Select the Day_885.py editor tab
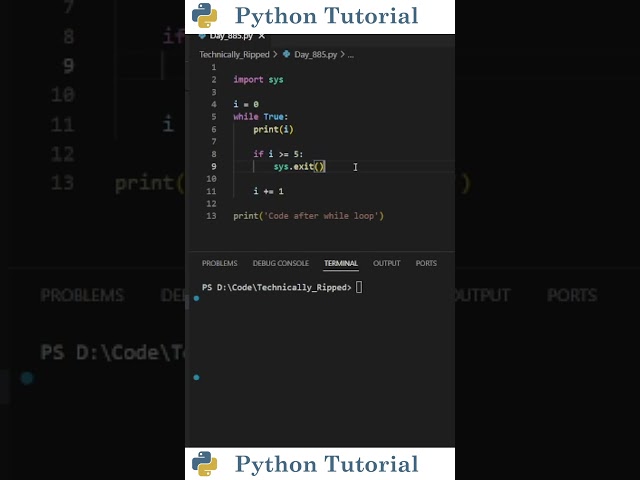The height and width of the screenshot is (480, 640). tap(231, 36)
